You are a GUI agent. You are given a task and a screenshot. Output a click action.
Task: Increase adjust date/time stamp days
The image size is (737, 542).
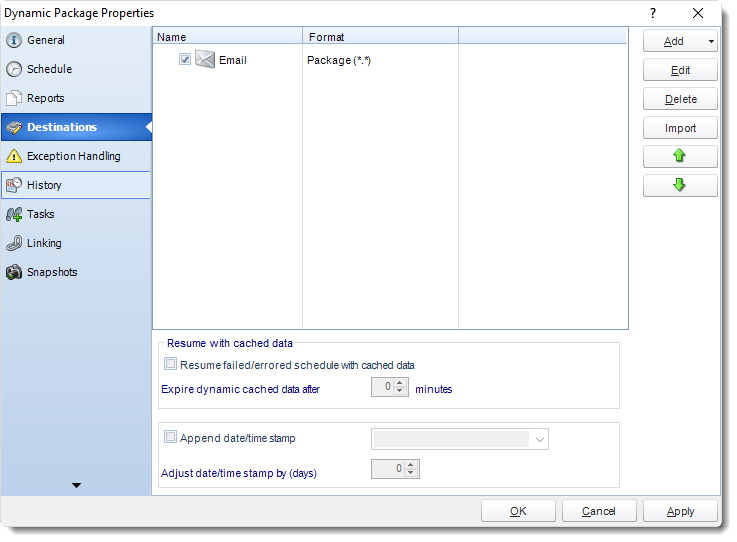pos(411,465)
